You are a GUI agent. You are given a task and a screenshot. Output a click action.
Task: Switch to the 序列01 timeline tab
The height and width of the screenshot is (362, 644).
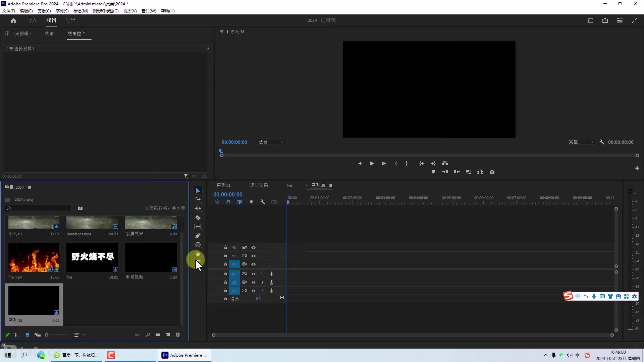tap(224, 185)
